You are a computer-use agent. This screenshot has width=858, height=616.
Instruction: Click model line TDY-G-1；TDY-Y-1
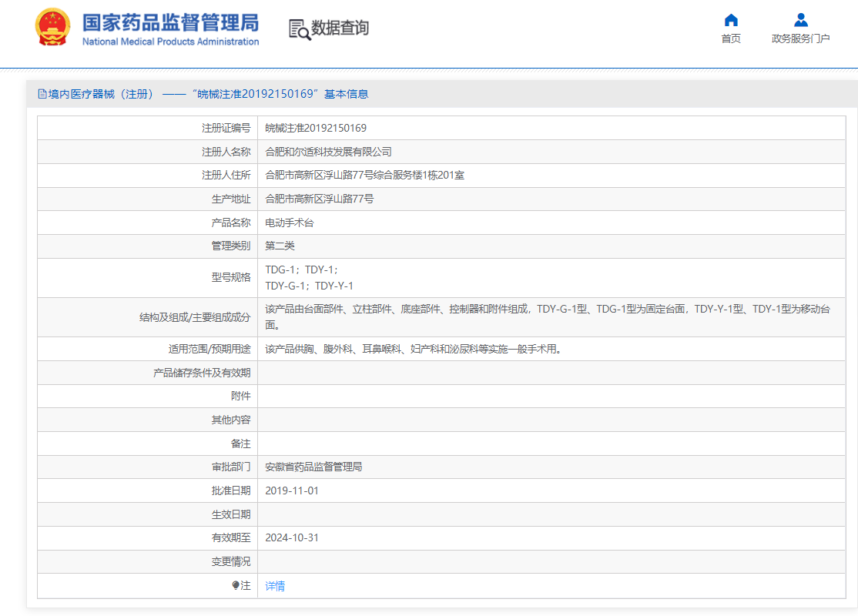(309, 286)
